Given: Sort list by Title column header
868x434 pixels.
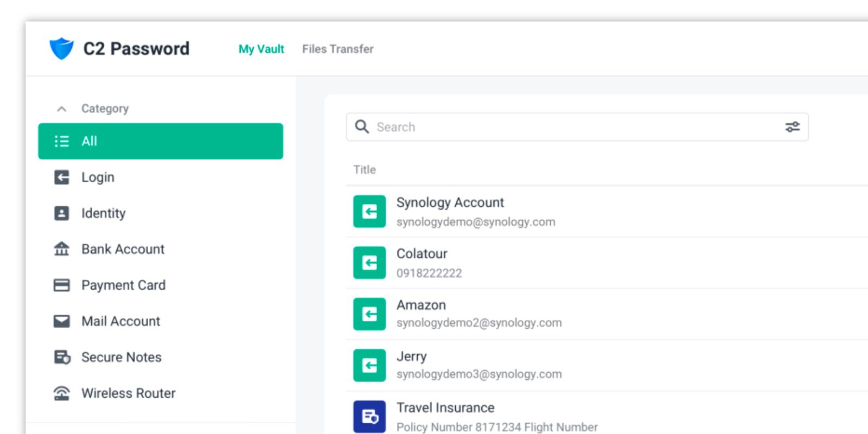Looking at the screenshot, I should tap(365, 170).
